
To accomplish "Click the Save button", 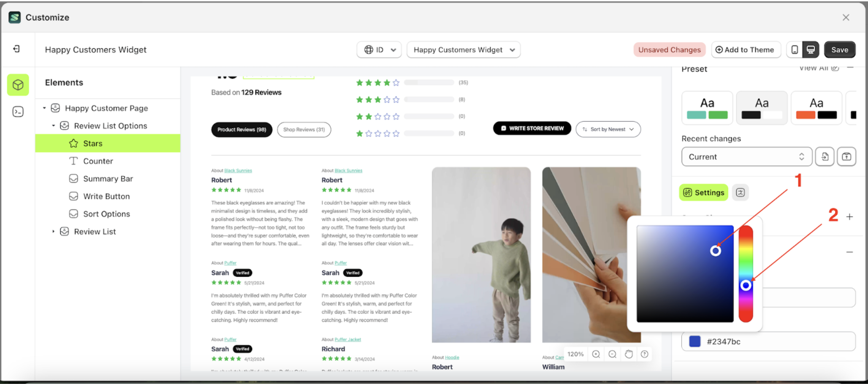I will pos(840,49).
